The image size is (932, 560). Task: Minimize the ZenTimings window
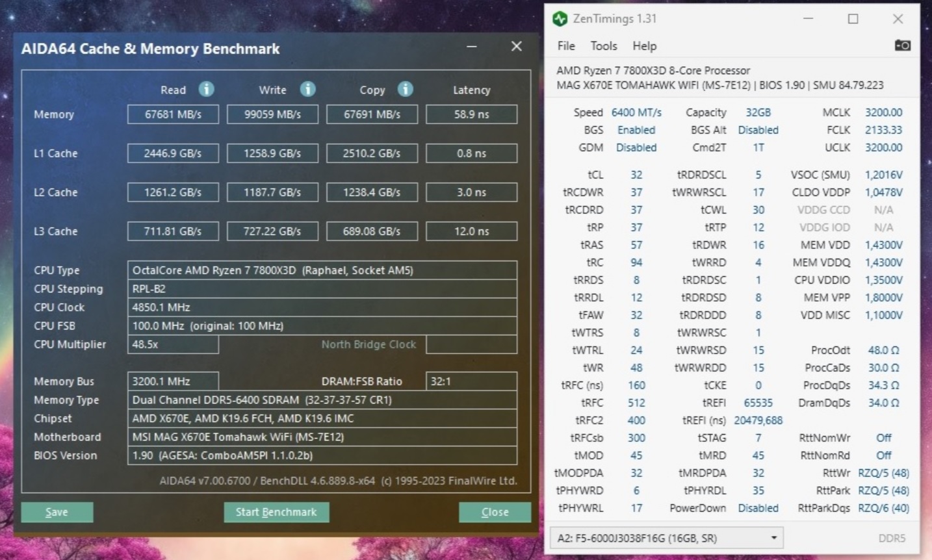(808, 19)
